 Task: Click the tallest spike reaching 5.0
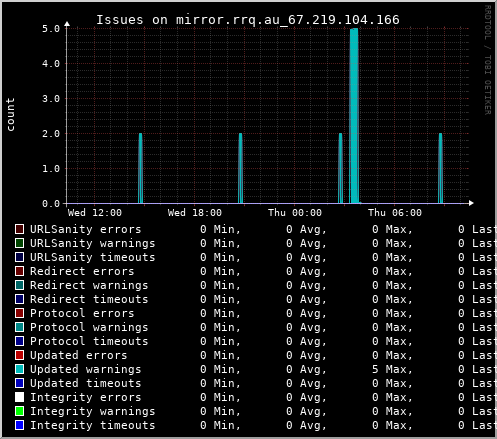[354, 116]
